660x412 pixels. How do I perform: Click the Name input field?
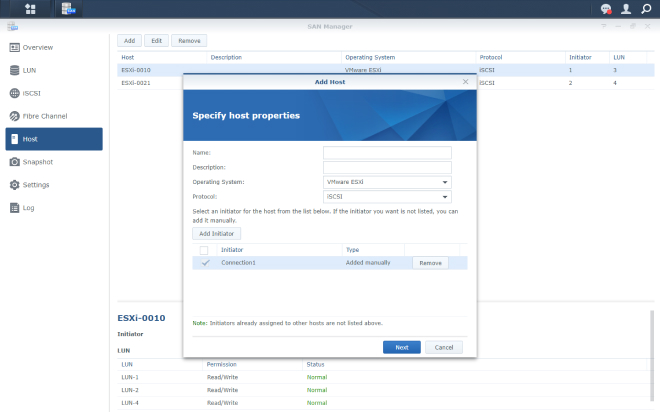tap(387, 153)
